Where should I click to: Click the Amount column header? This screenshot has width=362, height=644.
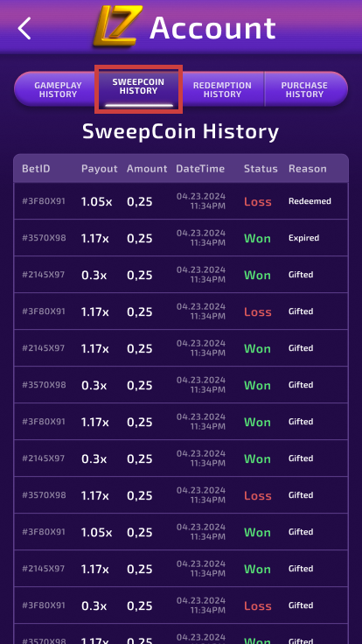147,168
